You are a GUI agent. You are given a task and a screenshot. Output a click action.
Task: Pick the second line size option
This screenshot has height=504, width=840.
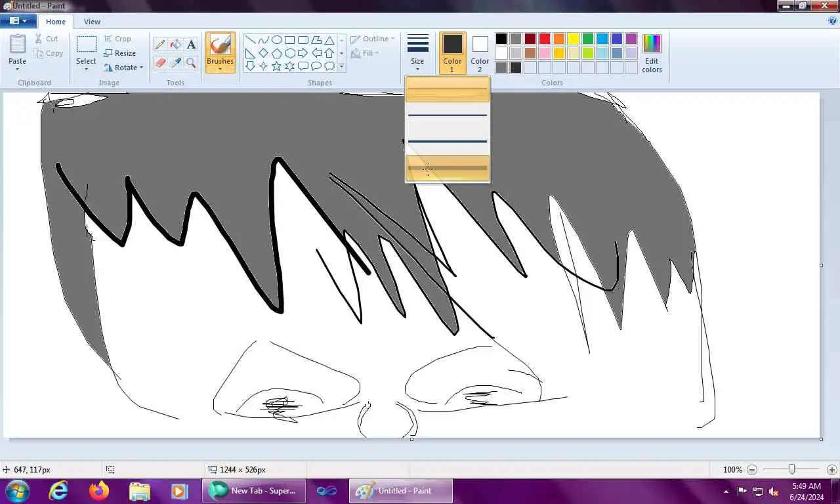point(448,115)
